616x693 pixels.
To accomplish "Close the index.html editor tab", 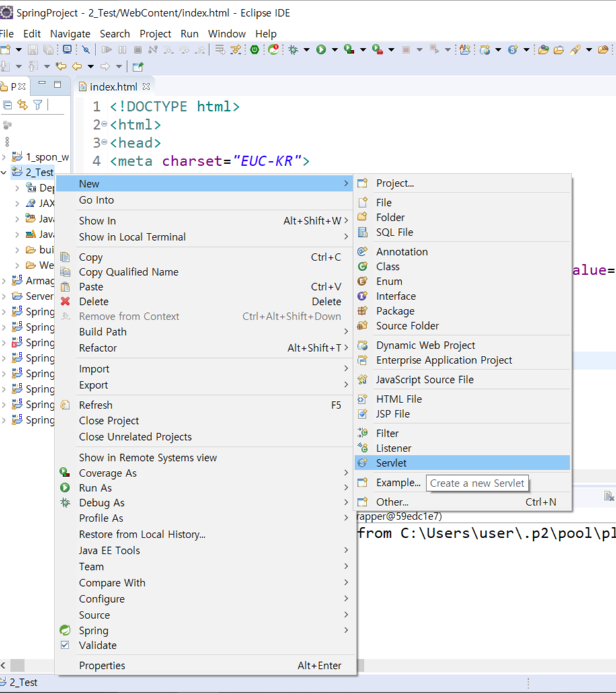I will coord(147,87).
